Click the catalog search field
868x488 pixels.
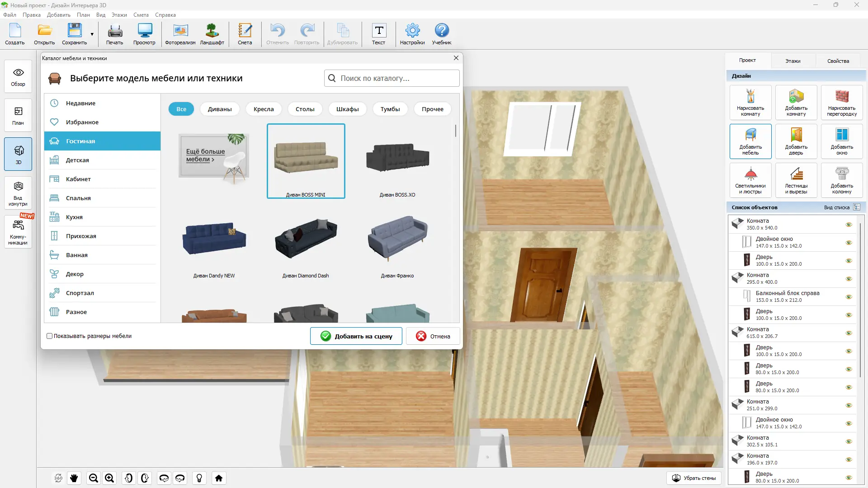(x=398, y=78)
